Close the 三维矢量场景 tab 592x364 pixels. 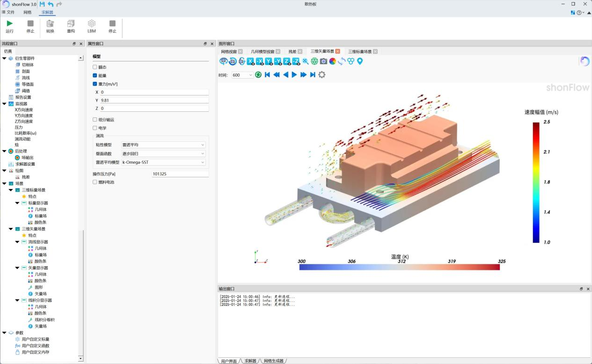pyautogui.click(x=338, y=51)
